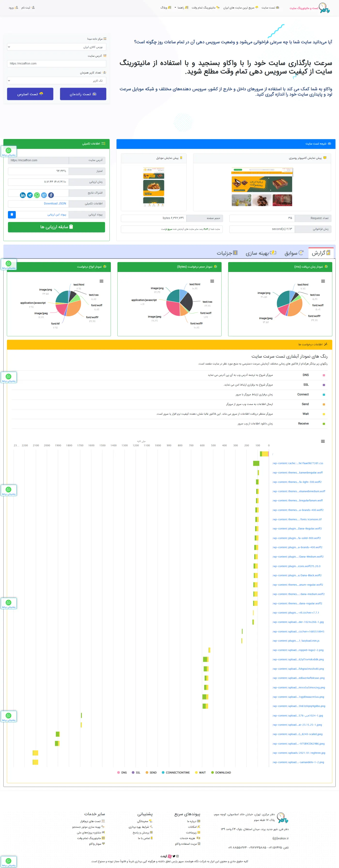Click the Download JSON link
This screenshot has height=868, width=339.
[55, 203]
